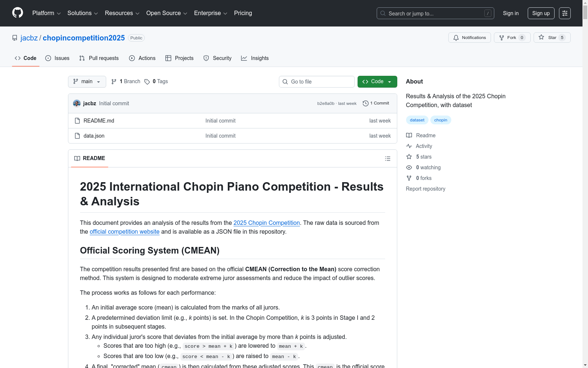Screen dimensions: 588x368
Task: Expand the Solutions menu
Action: click(x=83, y=13)
